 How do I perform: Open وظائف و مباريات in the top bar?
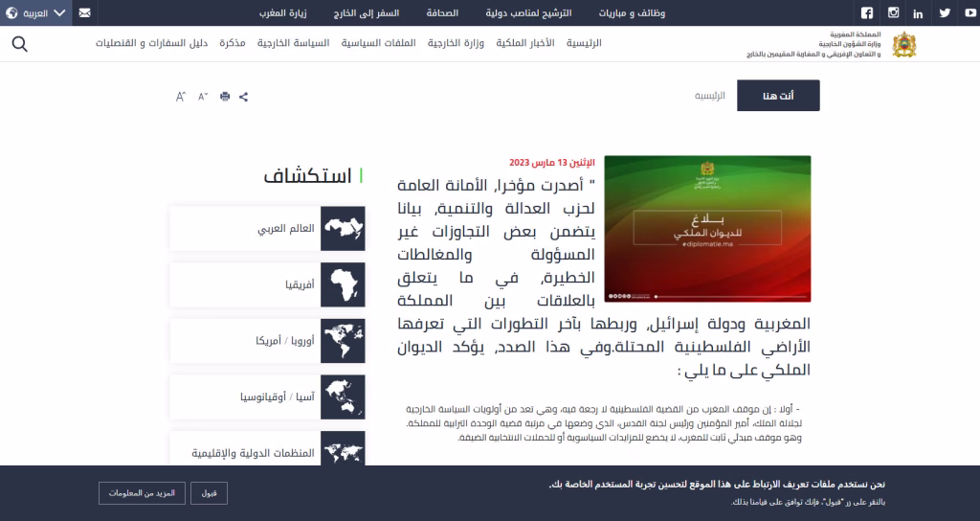coord(632,13)
